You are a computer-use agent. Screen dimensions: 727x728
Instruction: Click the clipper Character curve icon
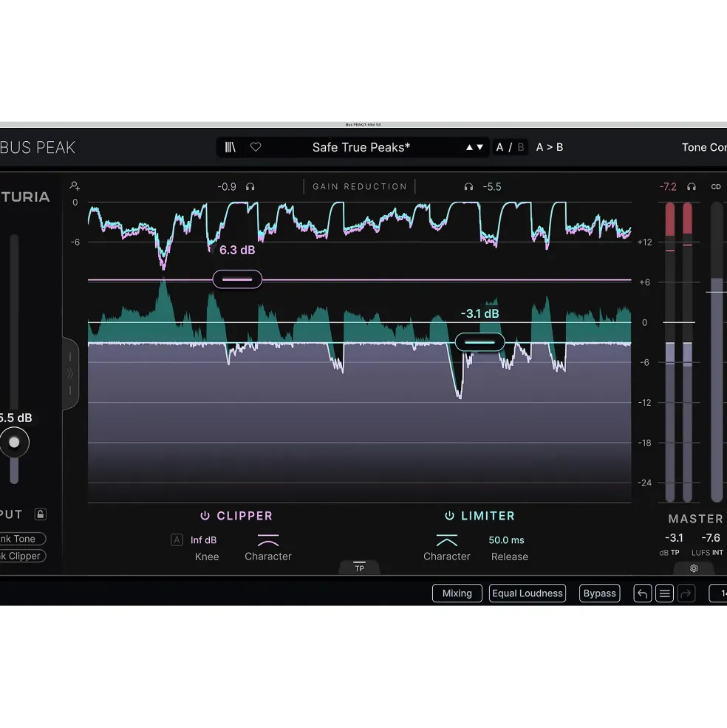click(x=268, y=540)
